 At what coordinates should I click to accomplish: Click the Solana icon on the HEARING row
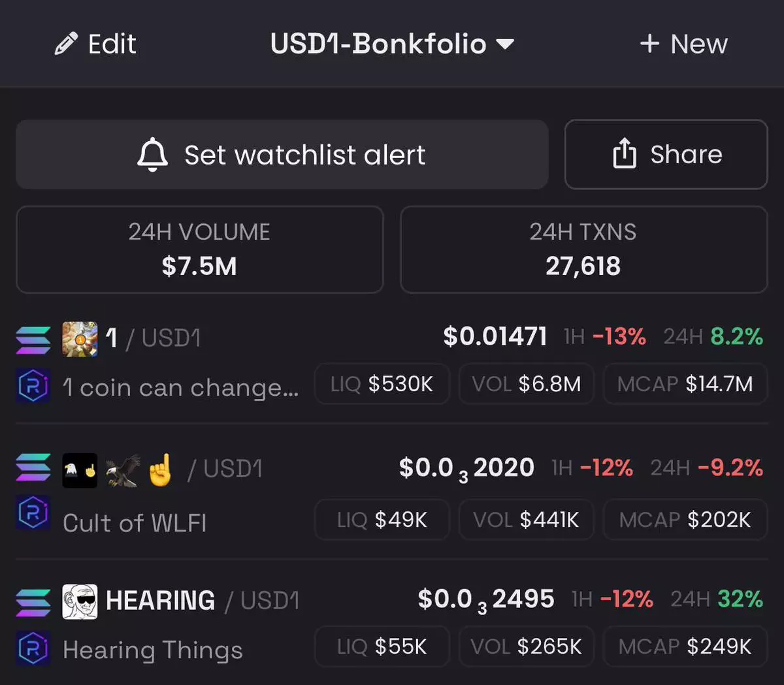coord(33,603)
